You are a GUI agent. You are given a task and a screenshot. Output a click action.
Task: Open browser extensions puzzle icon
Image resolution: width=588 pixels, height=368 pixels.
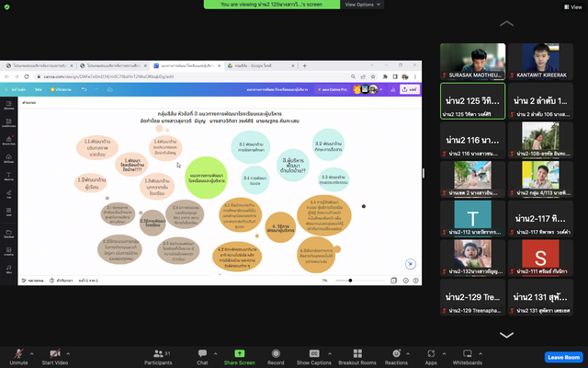(385, 76)
